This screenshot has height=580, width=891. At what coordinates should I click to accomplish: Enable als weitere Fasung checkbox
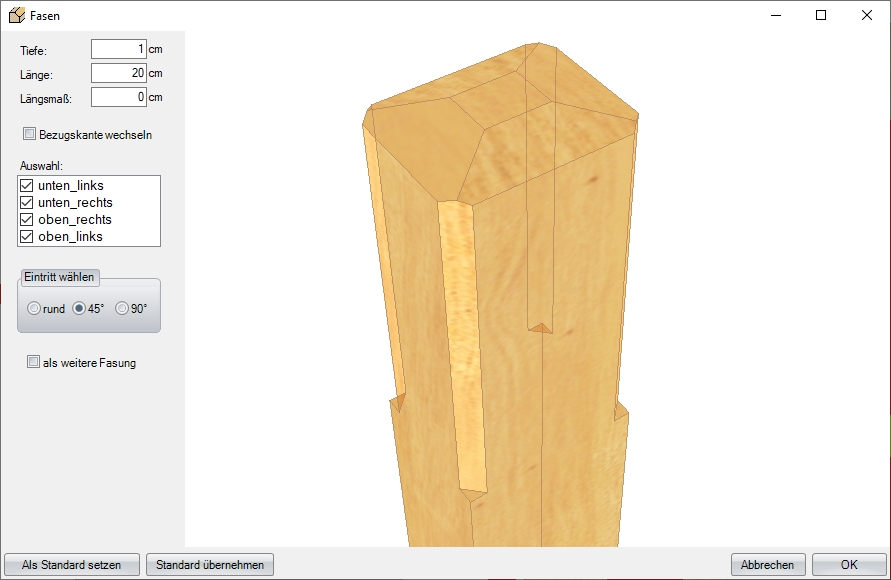pos(34,363)
